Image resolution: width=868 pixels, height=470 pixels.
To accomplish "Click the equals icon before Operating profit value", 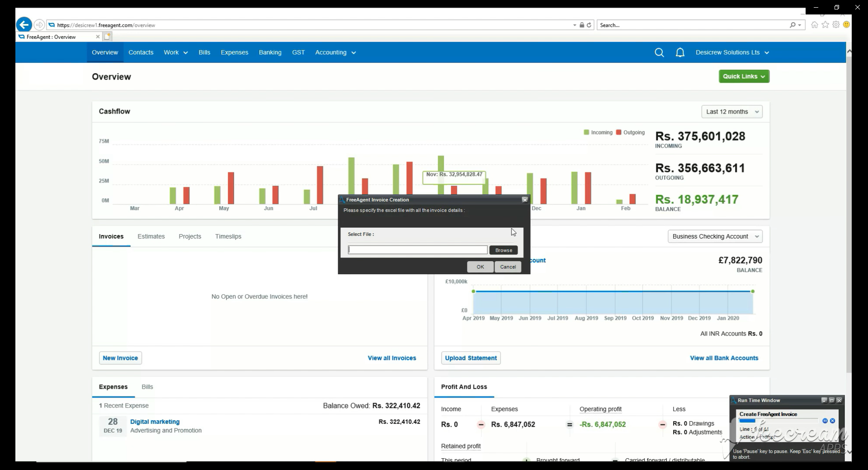I will pyautogui.click(x=570, y=424).
